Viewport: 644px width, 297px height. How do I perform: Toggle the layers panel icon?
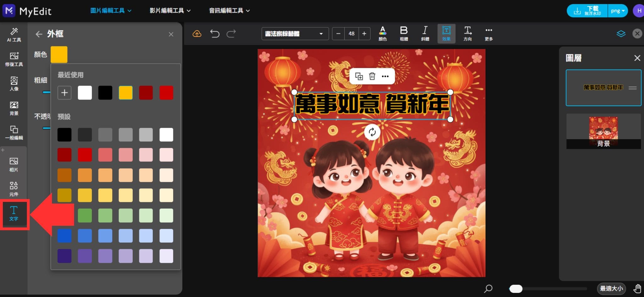pyautogui.click(x=621, y=34)
